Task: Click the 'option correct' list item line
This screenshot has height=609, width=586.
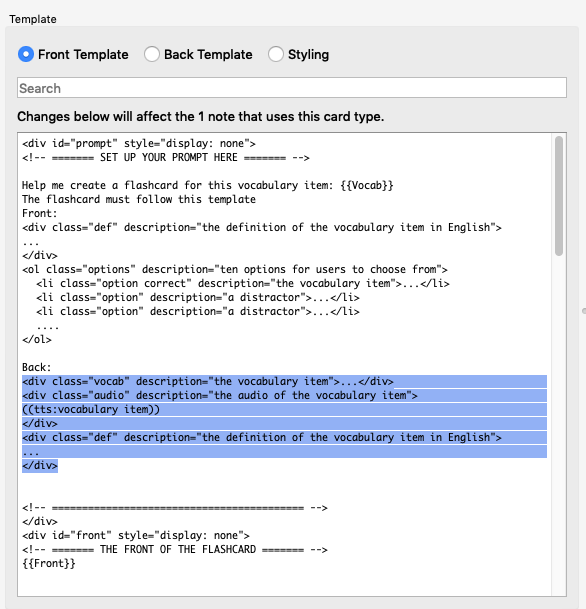Action: click(243, 283)
